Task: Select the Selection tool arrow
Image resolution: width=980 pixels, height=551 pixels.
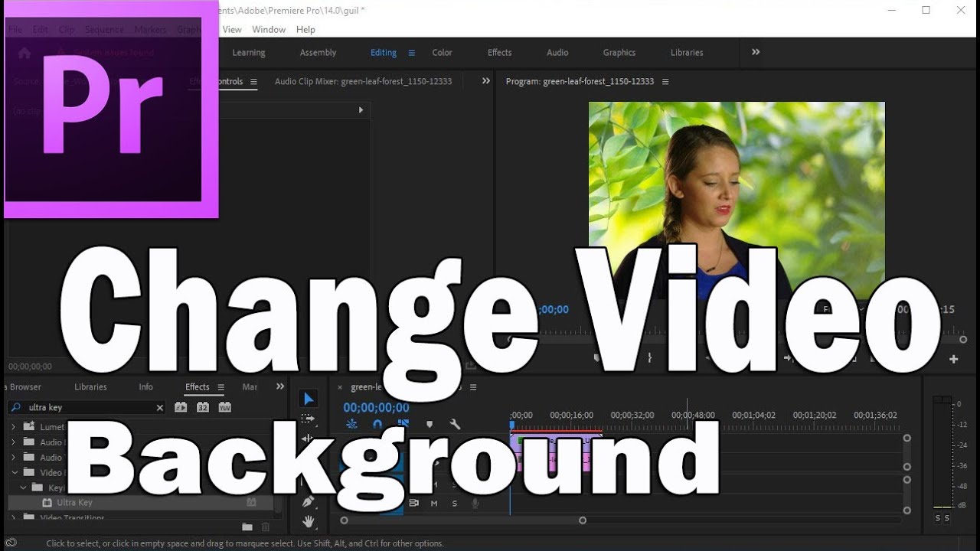Action: [x=309, y=399]
